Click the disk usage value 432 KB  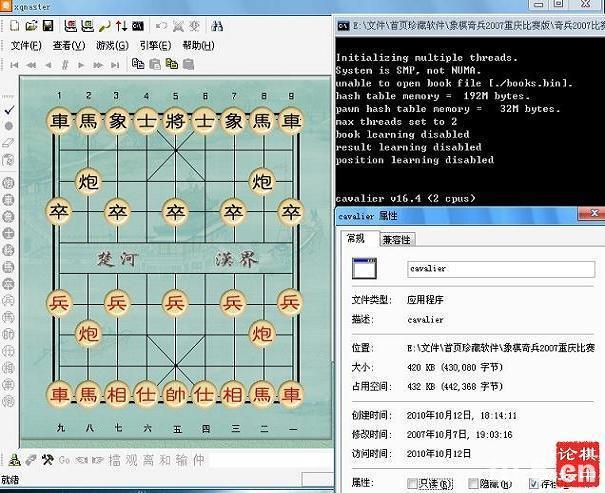[x=455, y=386]
